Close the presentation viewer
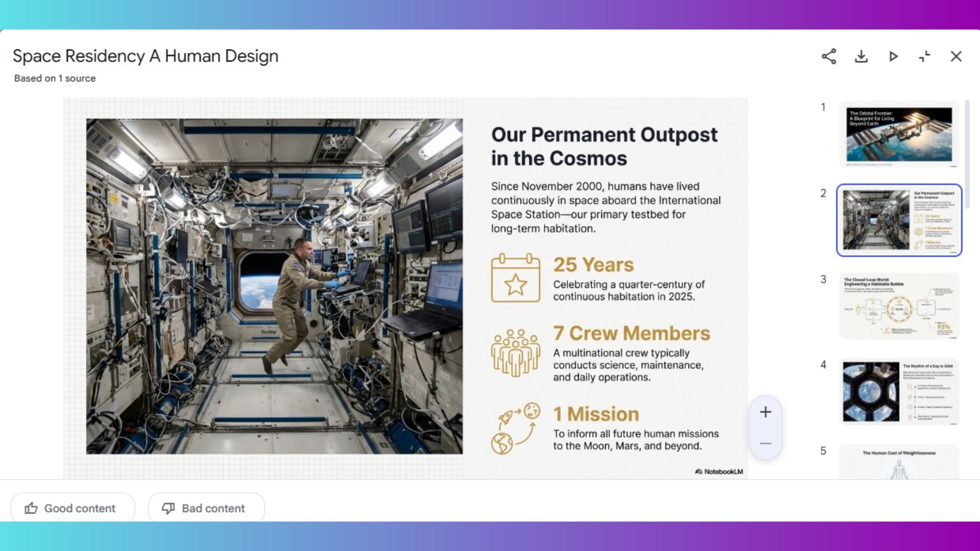This screenshot has width=980, height=551. pyautogui.click(x=956, y=56)
